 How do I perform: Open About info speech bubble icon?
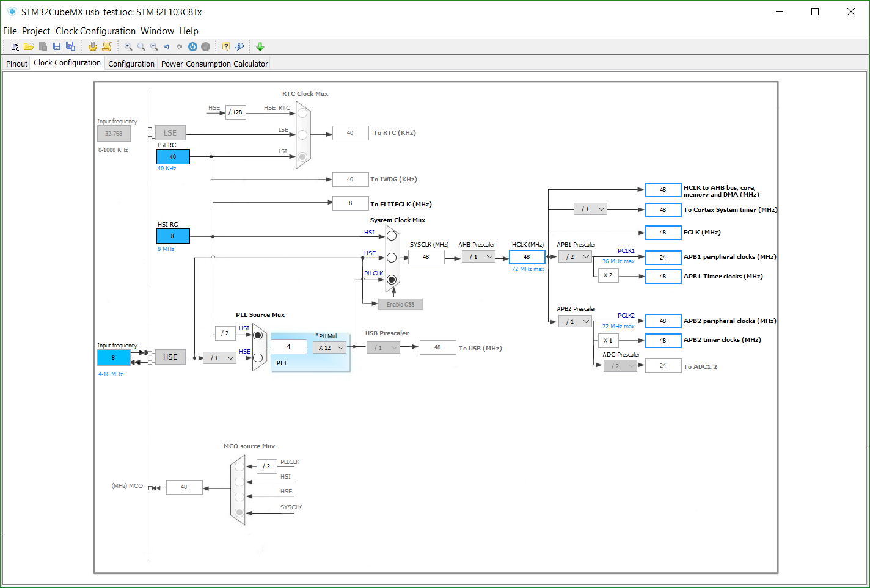239,46
